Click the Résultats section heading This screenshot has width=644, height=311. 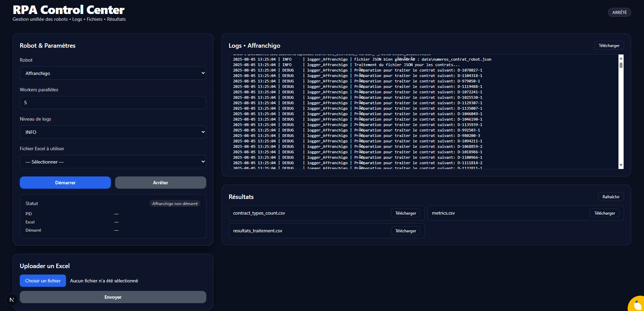[x=241, y=197]
